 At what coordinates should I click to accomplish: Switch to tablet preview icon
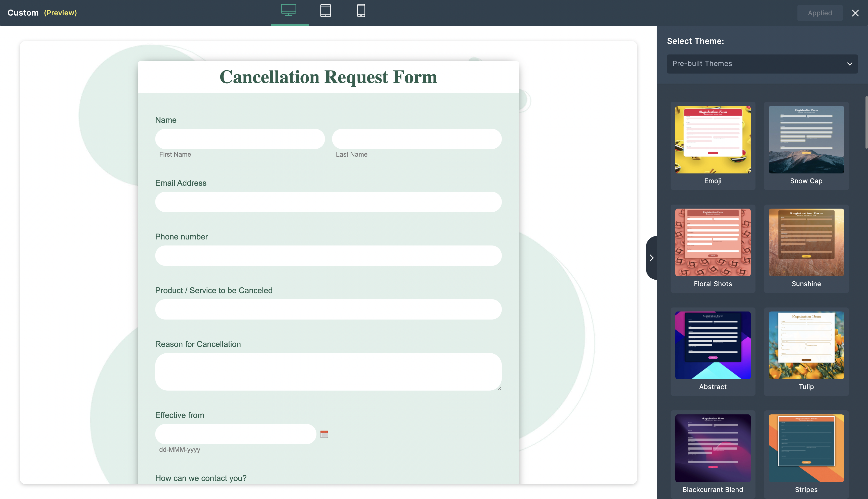pyautogui.click(x=325, y=11)
